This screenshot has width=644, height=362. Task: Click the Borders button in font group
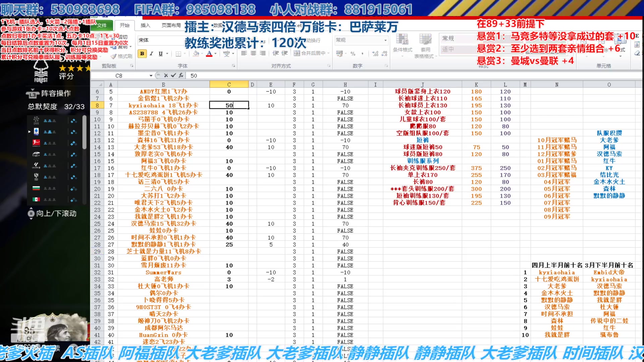pos(178,54)
